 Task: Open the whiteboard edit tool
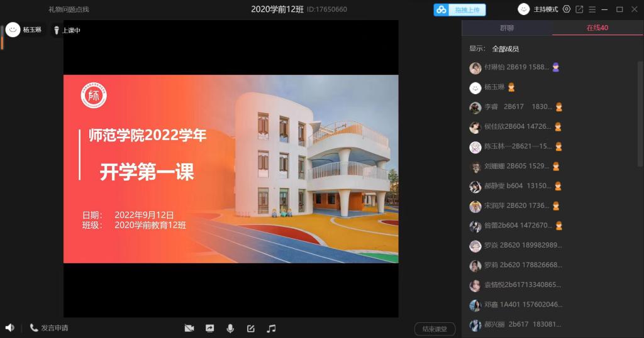(251, 328)
